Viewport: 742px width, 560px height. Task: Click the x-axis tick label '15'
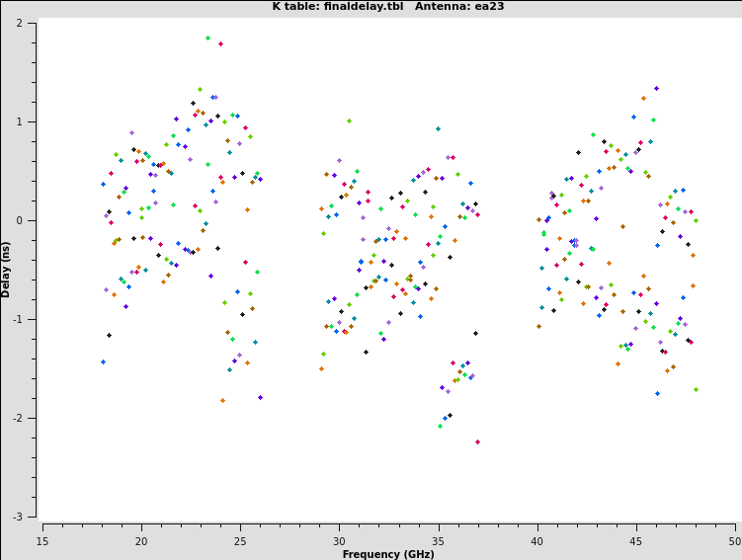(x=42, y=542)
